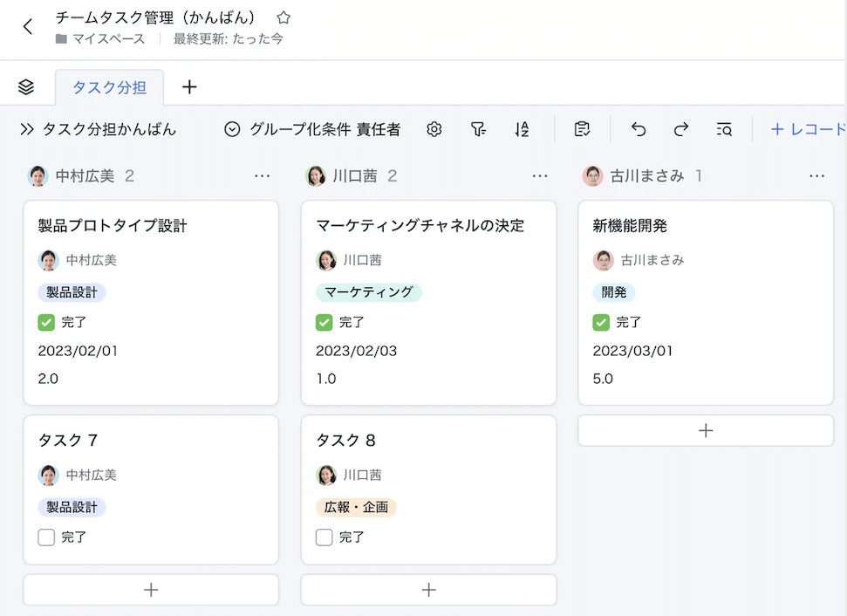Add a new tab with plus
Screen dimensions: 847x616
tap(189, 86)
